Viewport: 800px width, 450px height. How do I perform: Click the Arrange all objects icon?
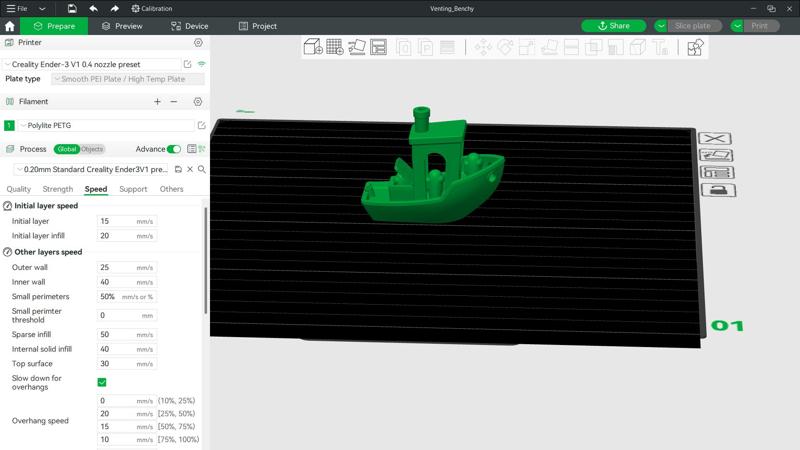[379, 47]
